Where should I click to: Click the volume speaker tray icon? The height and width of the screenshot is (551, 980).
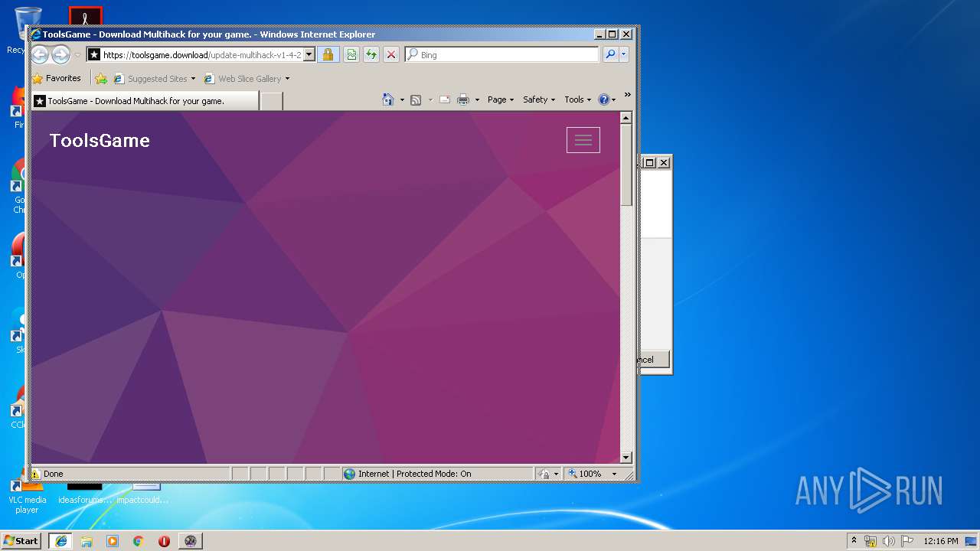pos(889,541)
